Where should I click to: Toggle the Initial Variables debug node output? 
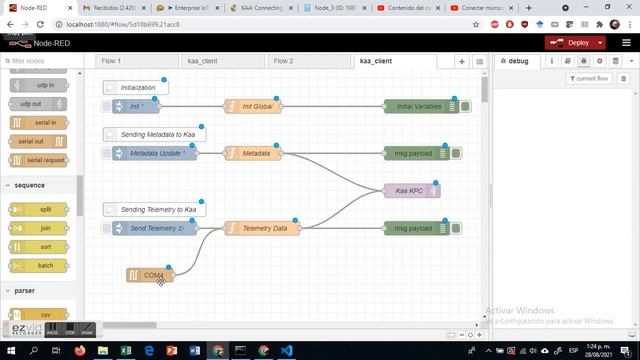click(465, 107)
